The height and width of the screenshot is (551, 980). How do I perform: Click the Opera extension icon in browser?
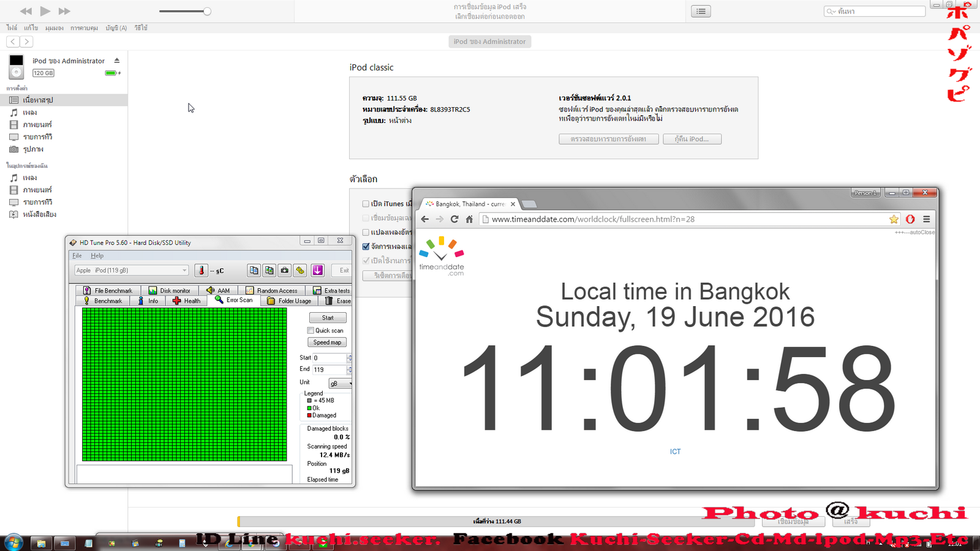910,219
